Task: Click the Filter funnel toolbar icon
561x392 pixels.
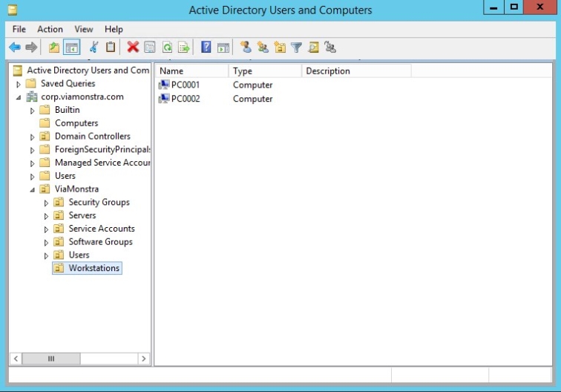Action: pyautogui.click(x=297, y=48)
